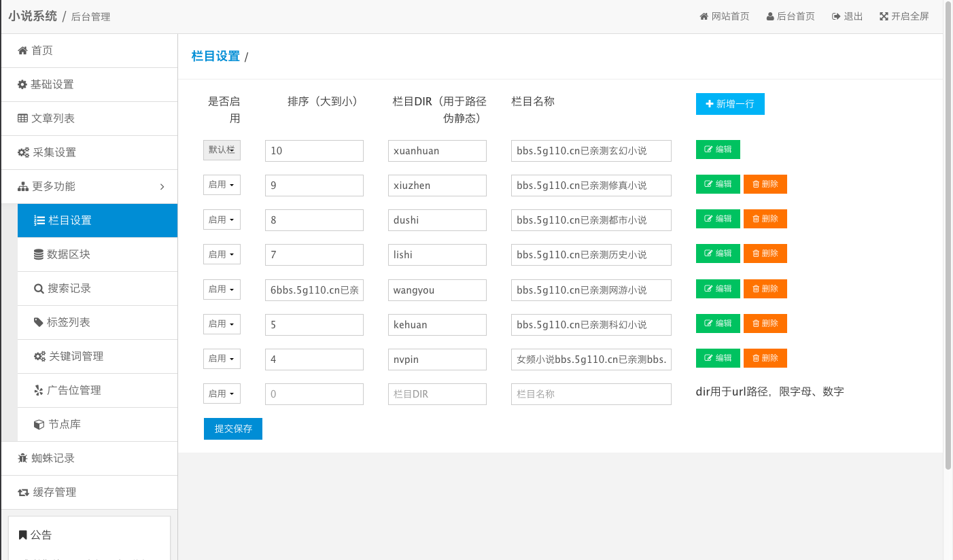The width and height of the screenshot is (953, 560).
Task: Click the database icon for 数据区块
Action: click(x=39, y=254)
